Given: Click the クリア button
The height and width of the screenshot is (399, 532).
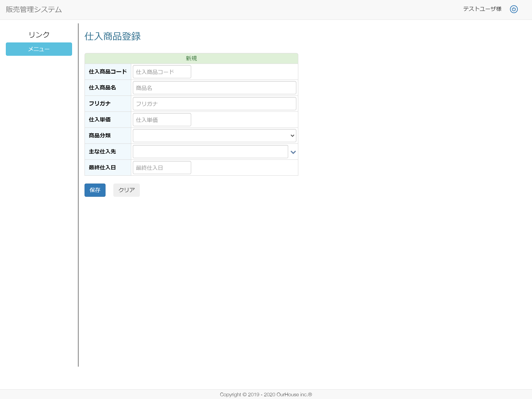Looking at the screenshot, I should click(126, 190).
